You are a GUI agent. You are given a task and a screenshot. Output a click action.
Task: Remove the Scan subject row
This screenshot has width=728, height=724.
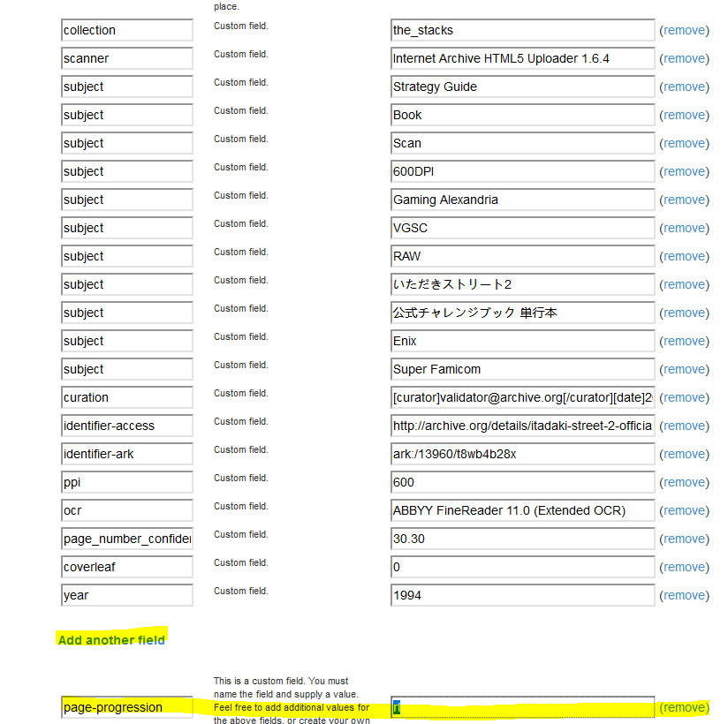pos(685,143)
